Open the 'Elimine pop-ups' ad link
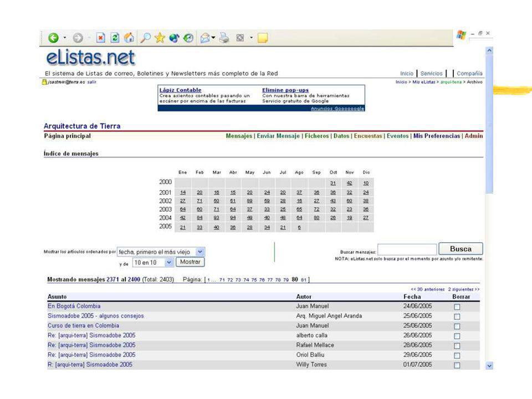The image size is (532, 399). pyautogui.click(x=285, y=90)
